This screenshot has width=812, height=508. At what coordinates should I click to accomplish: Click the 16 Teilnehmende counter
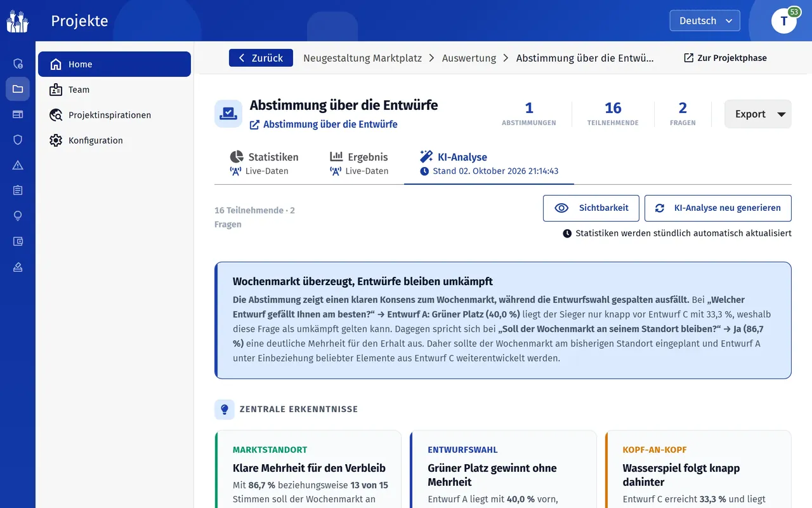pyautogui.click(x=613, y=114)
